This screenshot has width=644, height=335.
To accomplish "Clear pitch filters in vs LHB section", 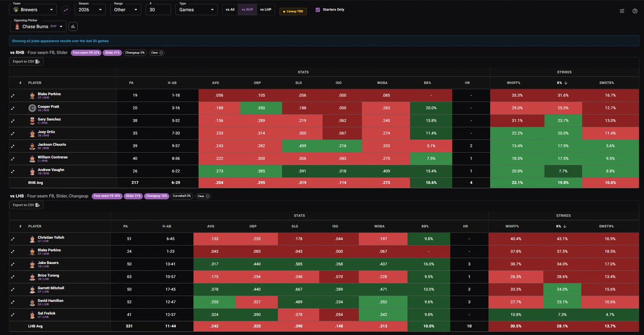I will pos(203,196).
